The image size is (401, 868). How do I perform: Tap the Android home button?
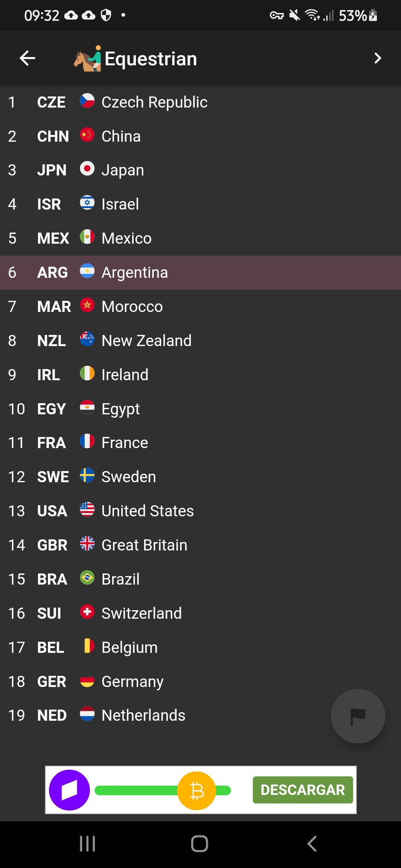[x=200, y=844]
